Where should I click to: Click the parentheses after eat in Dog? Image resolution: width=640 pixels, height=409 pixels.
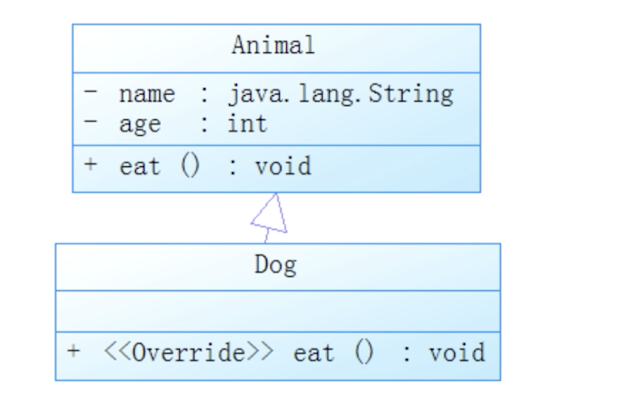(364, 353)
